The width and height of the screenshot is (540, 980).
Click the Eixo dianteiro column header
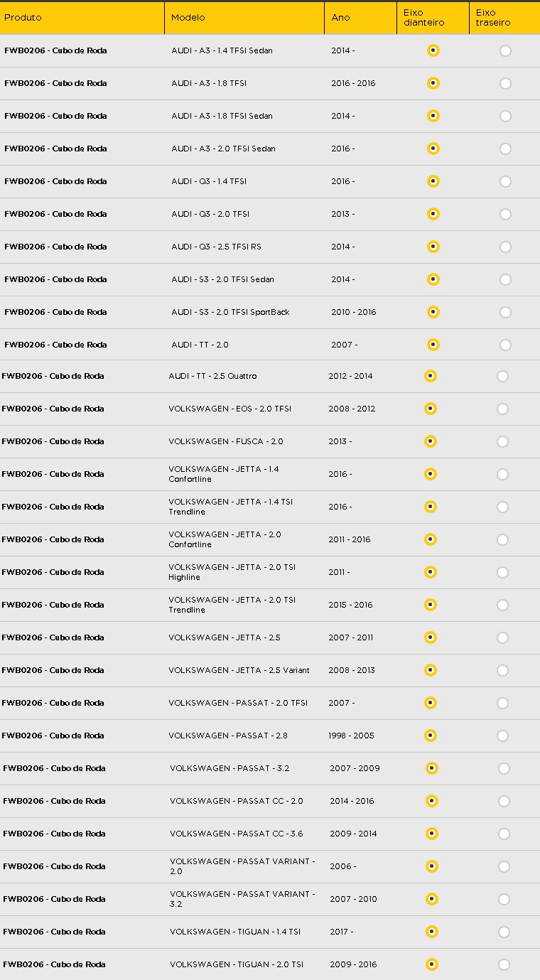click(424, 18)
